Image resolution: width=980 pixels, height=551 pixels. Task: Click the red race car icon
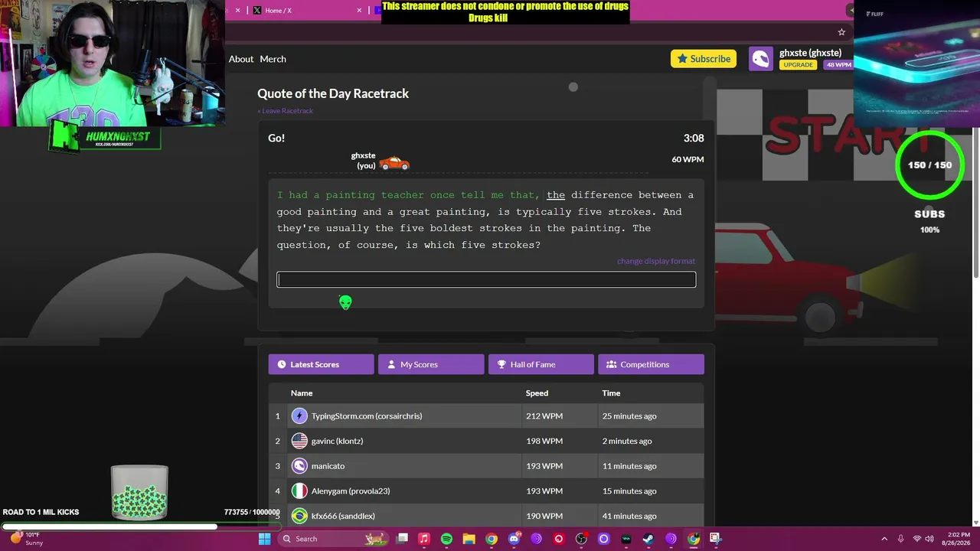394,162
